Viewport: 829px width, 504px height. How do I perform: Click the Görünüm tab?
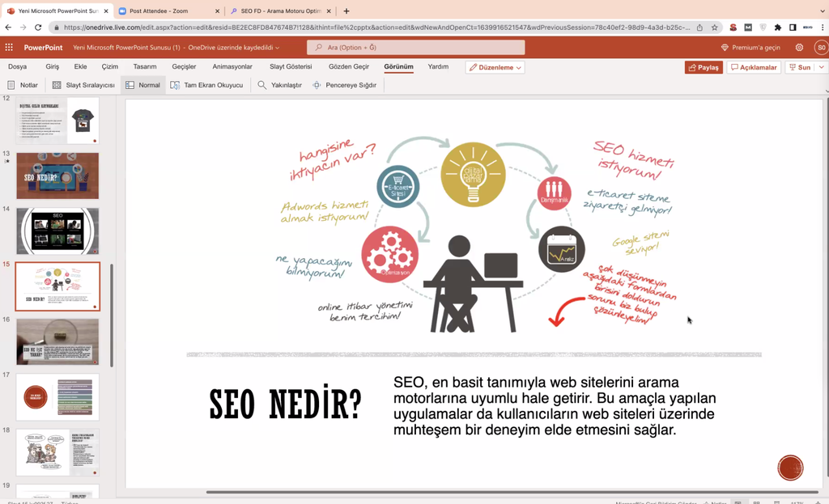(398, 66)
